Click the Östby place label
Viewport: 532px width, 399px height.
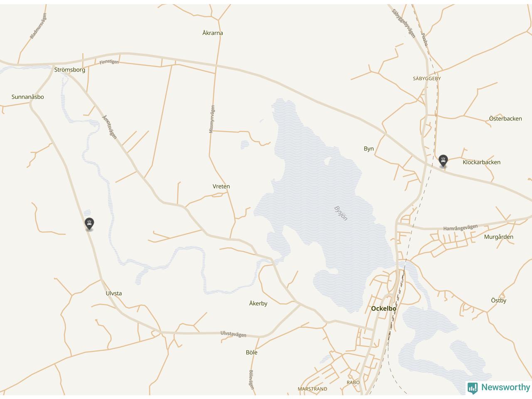click(498, 300)
